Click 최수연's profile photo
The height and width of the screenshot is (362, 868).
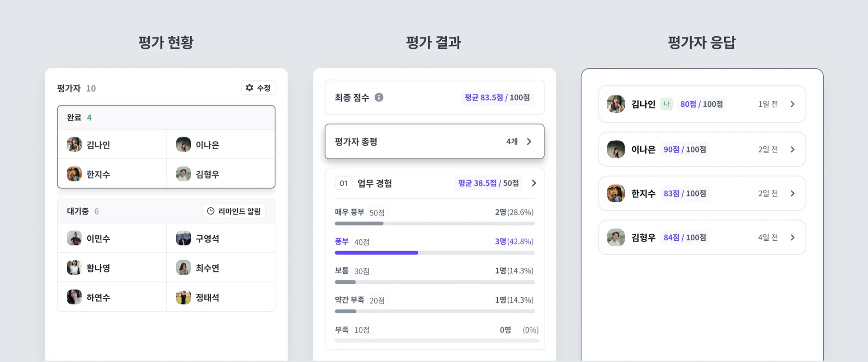[183, 267]
